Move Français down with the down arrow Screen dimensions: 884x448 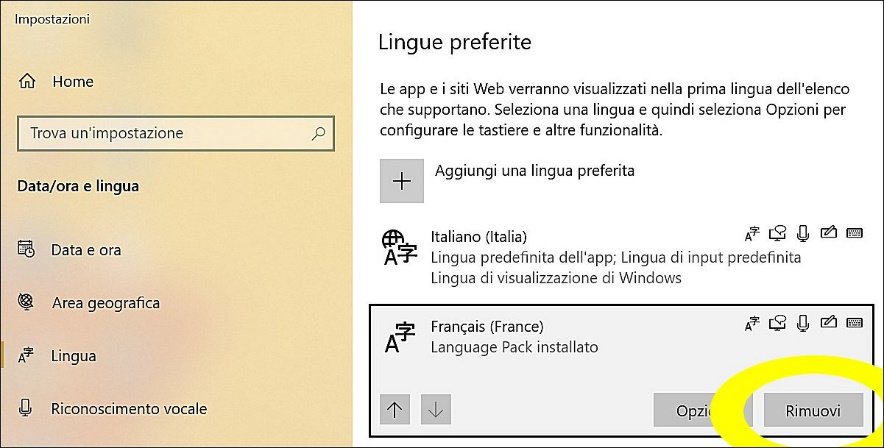[435, 409]
